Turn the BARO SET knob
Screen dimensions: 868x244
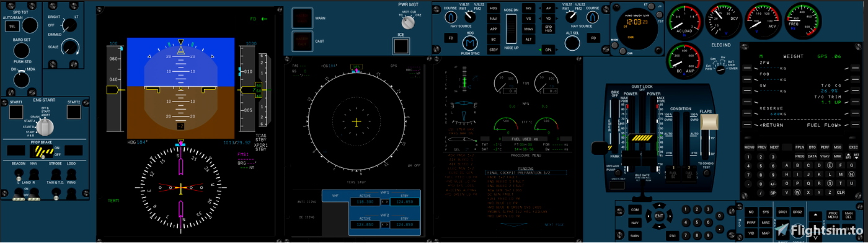22,51
